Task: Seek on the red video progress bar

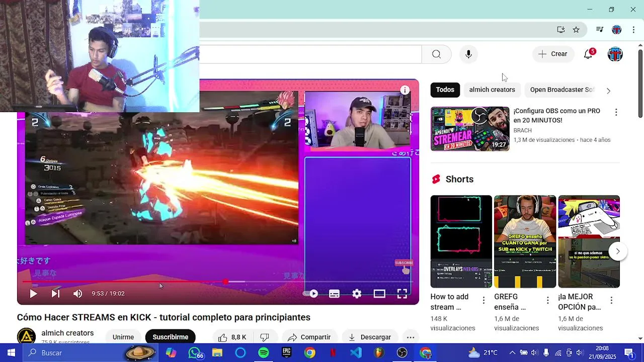Action: tap(217, 282)
